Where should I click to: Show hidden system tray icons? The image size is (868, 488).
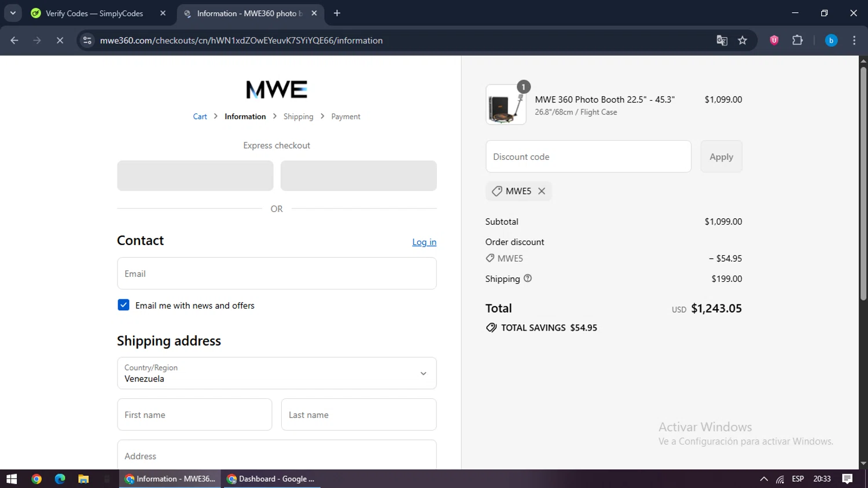[x=764, y=479]
